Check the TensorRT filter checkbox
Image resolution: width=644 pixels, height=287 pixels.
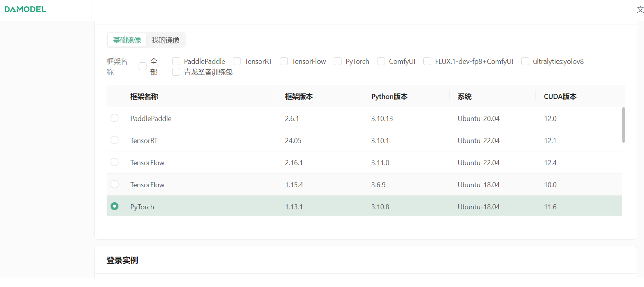pos(237,61)
